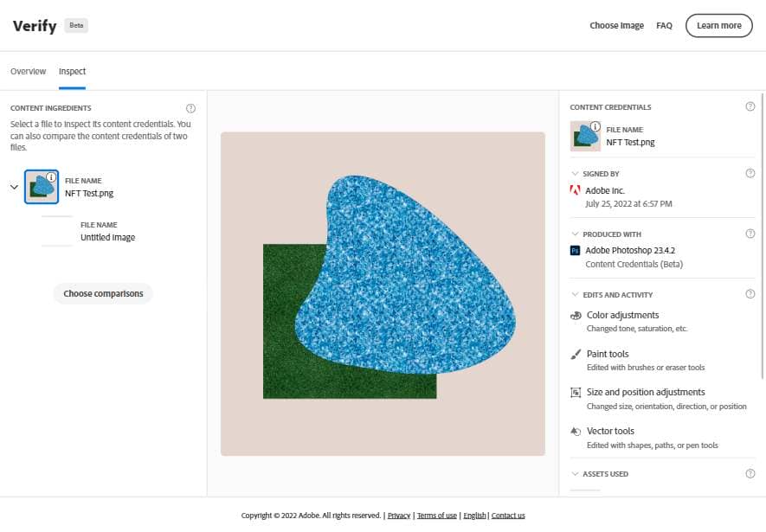Open the Privacy link in footer
This screenshot has height=532, width=766.
(399, 516)
